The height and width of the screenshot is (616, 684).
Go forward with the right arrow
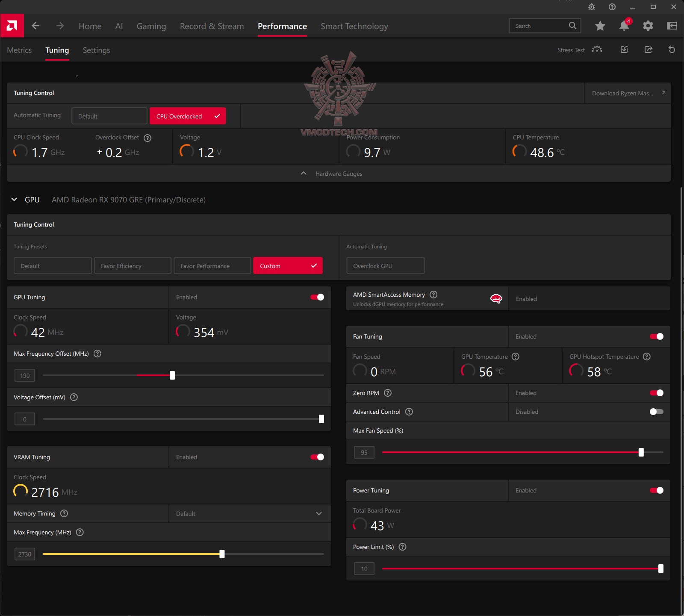click(x=60, y=26)
